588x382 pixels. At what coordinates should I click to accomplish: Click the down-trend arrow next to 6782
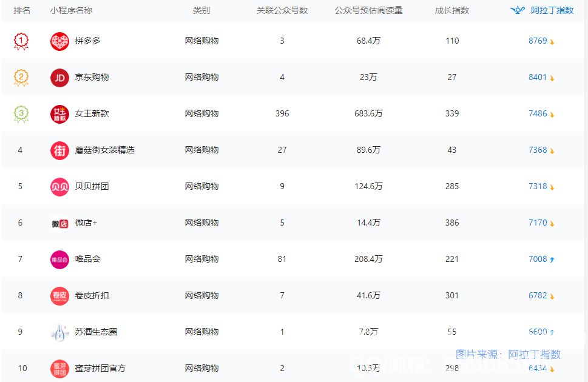click(552, 297)
